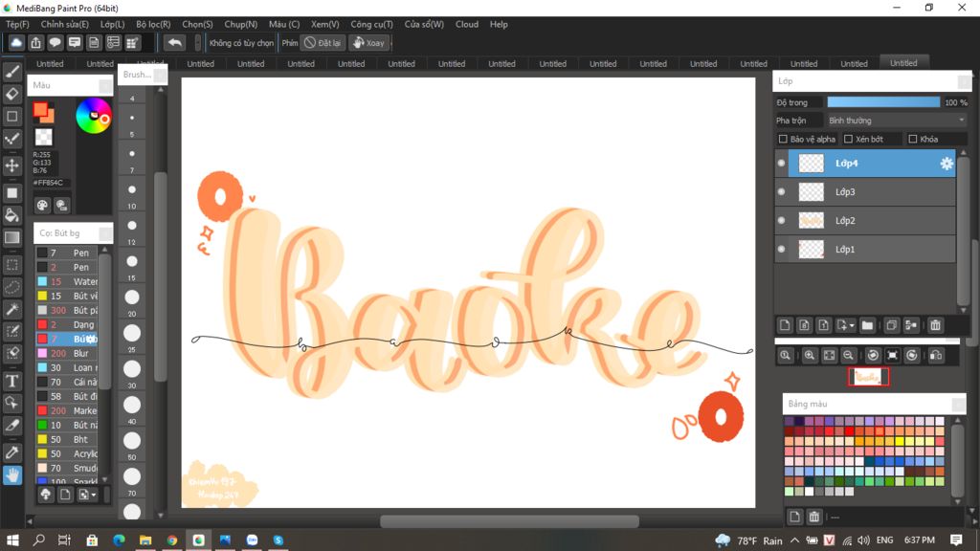
Task: Select the Gradient tool
Action: pos(11,237)
